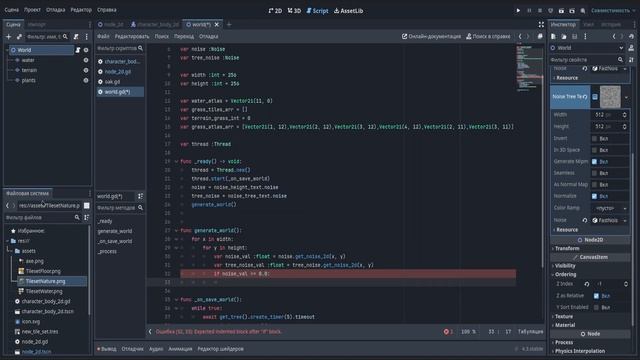640x360 pixels.
Task: Open the Отладка menu in top bar
Action: [x=56, y=10]
